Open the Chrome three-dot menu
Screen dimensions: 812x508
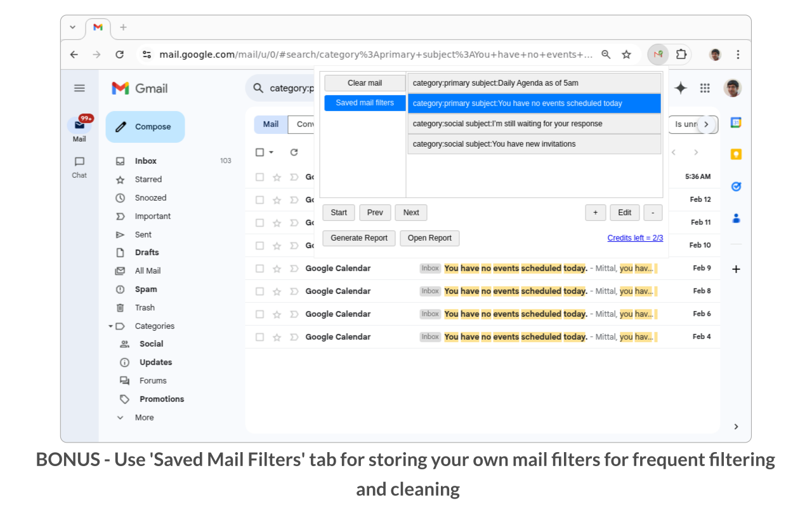[x=738, y=55]
